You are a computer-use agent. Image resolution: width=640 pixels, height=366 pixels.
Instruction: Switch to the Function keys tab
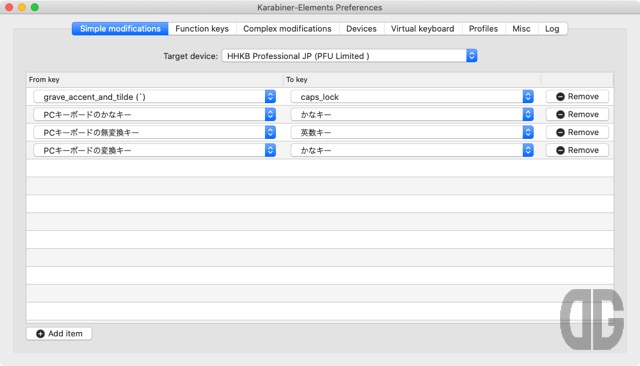202,29
